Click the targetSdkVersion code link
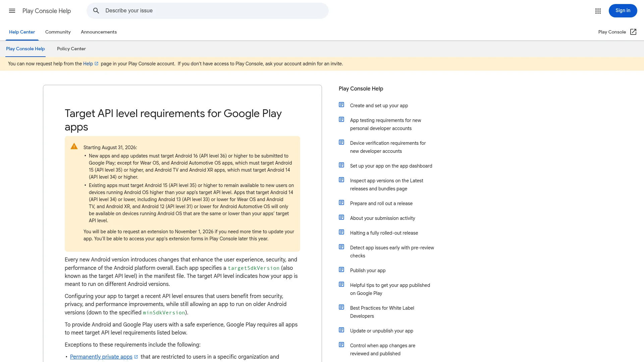644x362 pixels. point(254,268)
